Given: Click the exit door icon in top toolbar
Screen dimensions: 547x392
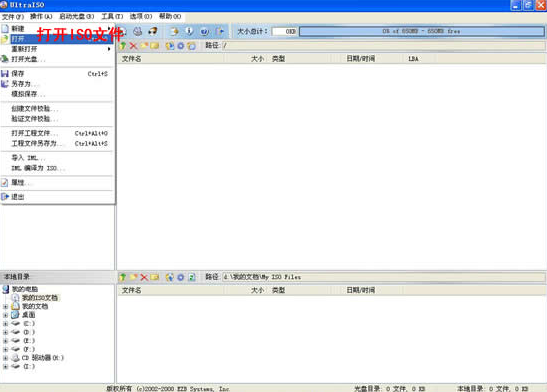Looking at the screenshot, I should (x=220, y=31).
